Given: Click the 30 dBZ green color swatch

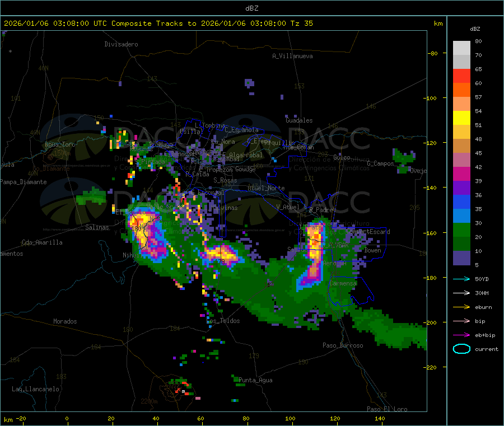Looking at the screenshot, I should (x=461, y=230).
